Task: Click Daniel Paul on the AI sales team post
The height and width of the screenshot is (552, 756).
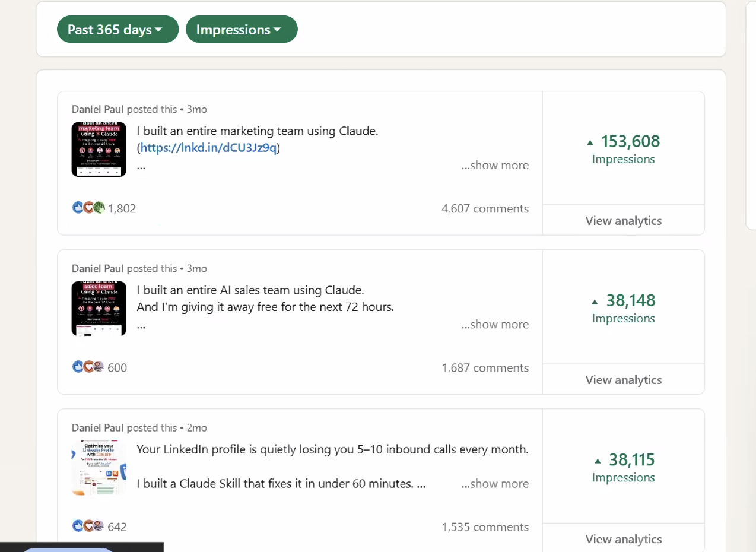Action: coord(98,268)
